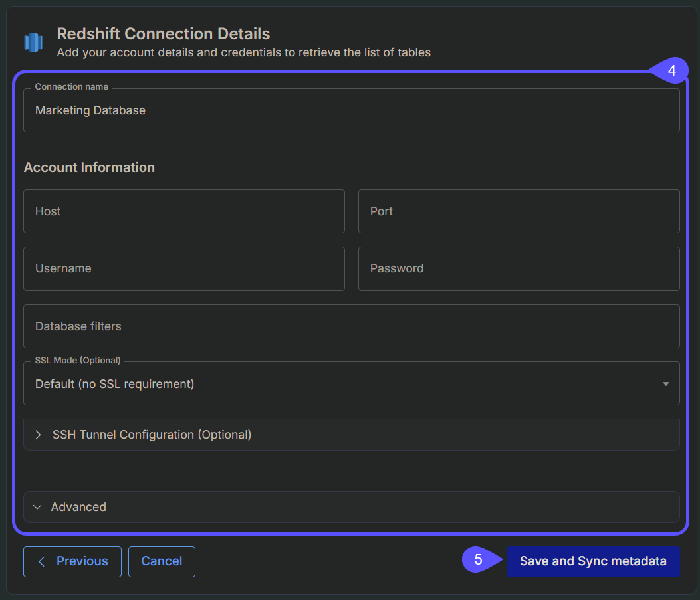Click the Connection name field
This screenshot has width=700, height=600.
pyautogui.click(x=352, y=110)
